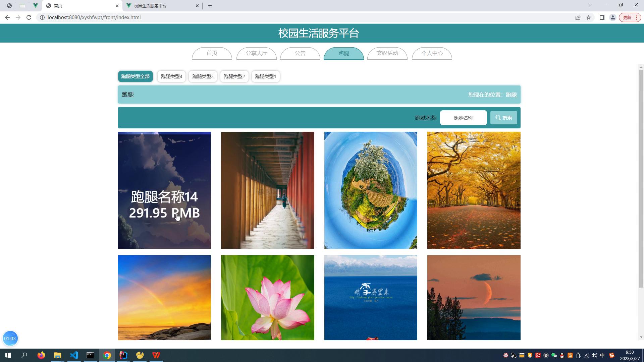Open File Explorer from the taskbar

(x=58, y=355)
